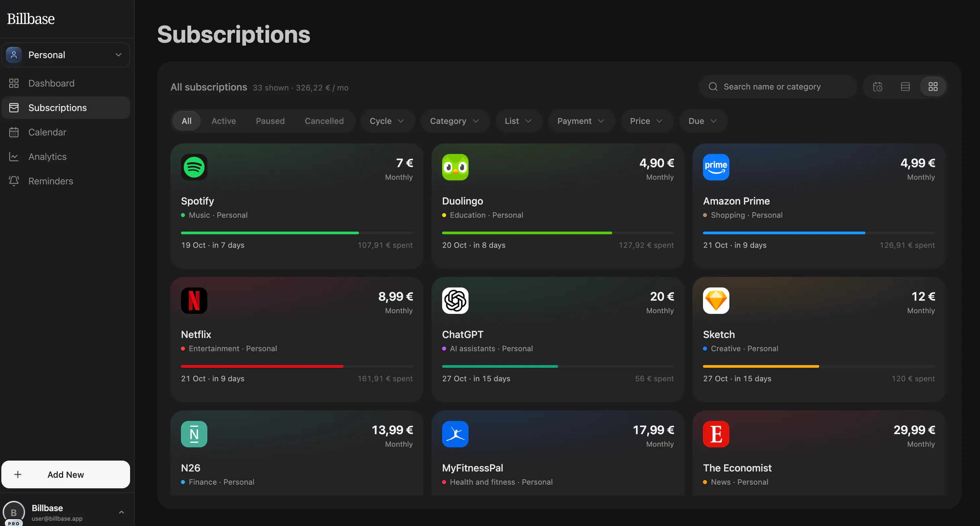Open Calendar page from sidebar
Viewport: 980px width, 526px height.
[x=66, y=132]
